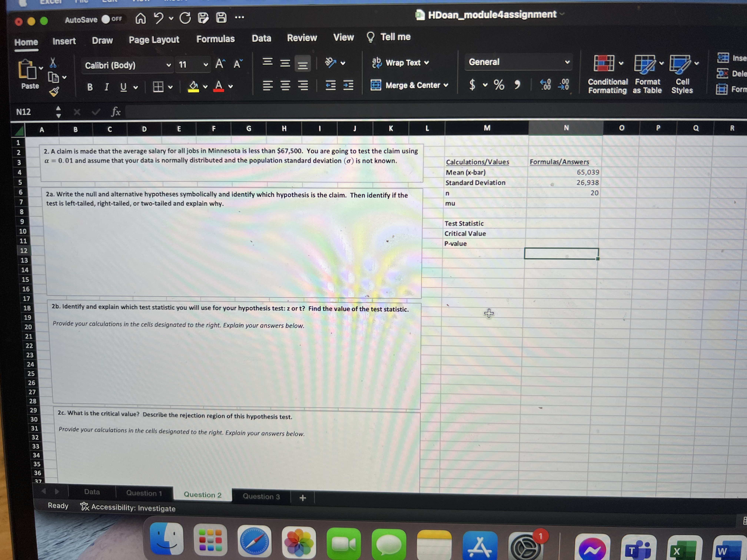
Task: Switch to Question 3 sheet tab
Action: pos(261,496)
